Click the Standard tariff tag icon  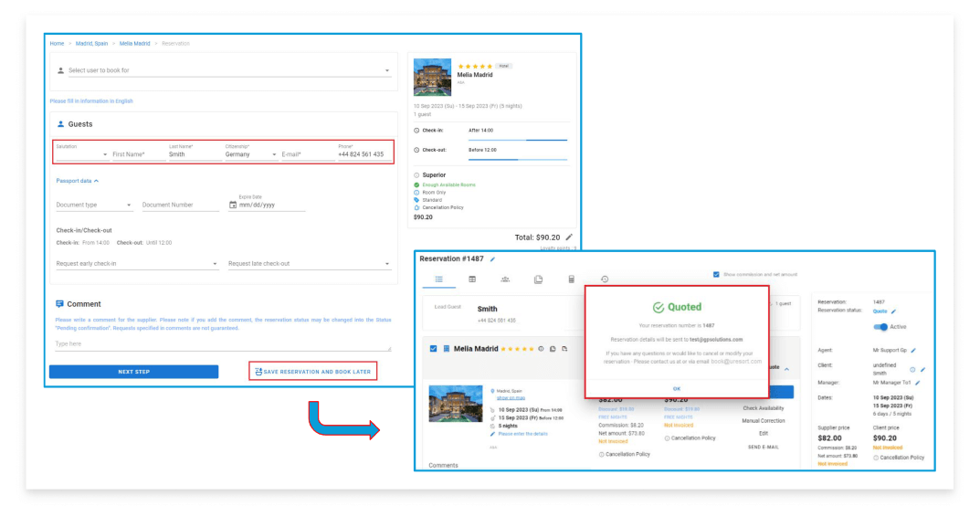tap(416, 200)
